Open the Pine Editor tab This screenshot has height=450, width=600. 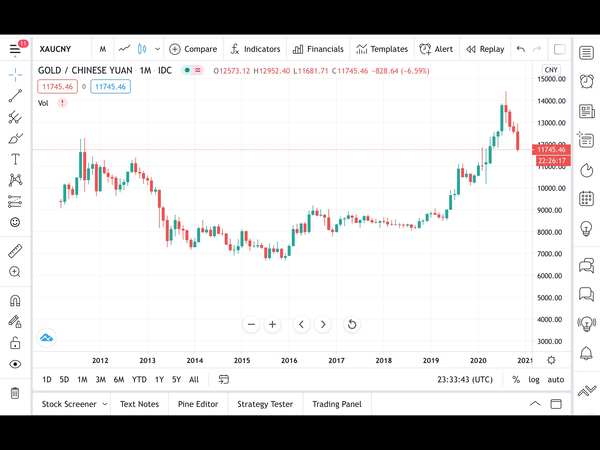[x=198, y=404]
